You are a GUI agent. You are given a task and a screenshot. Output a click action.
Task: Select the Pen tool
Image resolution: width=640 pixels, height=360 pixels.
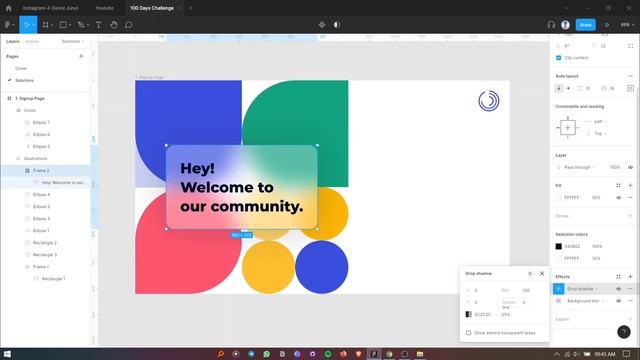(x=81, y=25)
